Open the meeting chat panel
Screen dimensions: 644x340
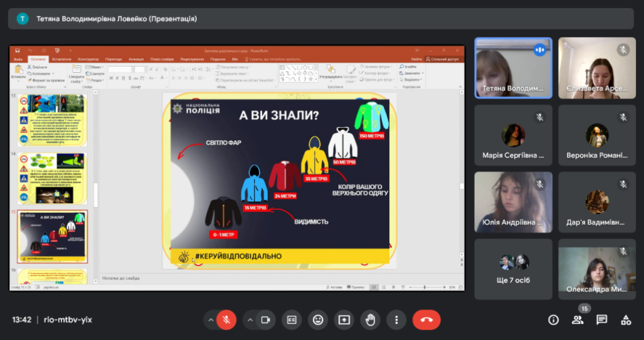[601, 320]
